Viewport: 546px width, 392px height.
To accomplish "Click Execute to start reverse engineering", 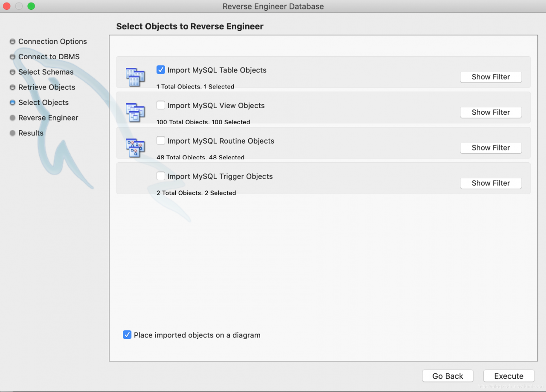I will click(509, 376).
